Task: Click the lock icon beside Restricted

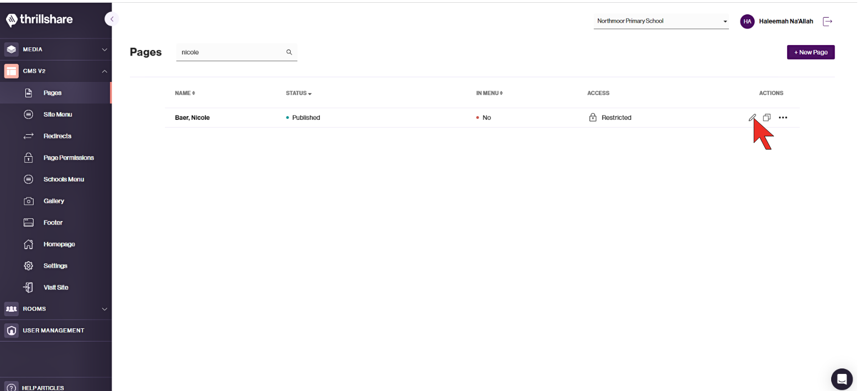Action: 593,117
